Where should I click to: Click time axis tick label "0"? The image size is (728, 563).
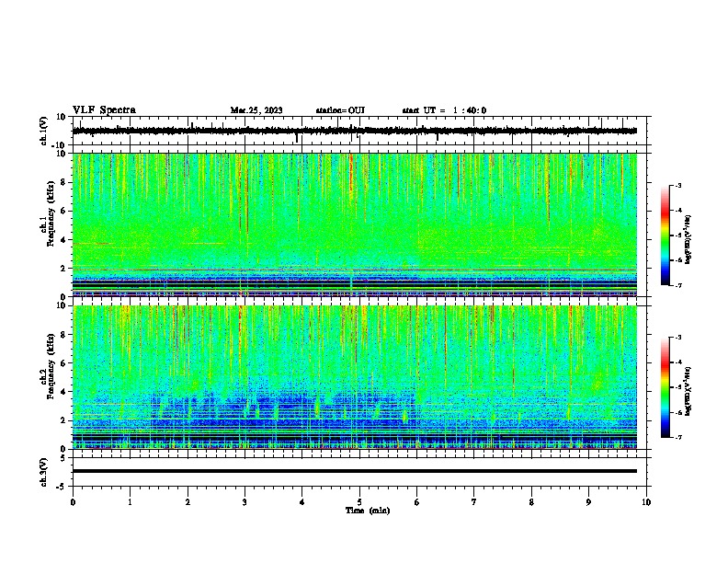[x=73, y=502]
